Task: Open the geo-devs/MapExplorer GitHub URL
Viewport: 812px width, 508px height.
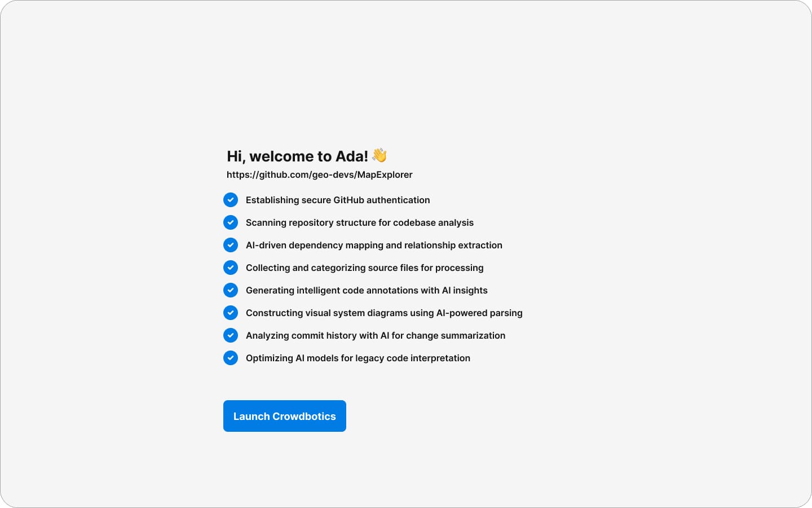Action: tap(320, 175)
